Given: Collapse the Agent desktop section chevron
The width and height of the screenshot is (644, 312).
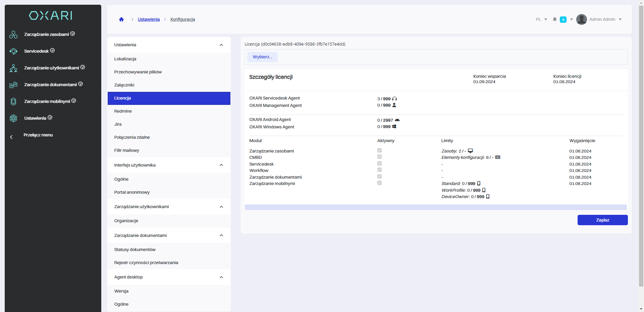Looking at the screenshot, I should [221, 277].
